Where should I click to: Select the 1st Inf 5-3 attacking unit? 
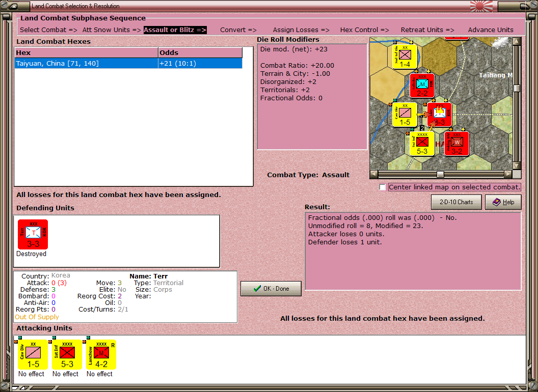pos(67,355)
